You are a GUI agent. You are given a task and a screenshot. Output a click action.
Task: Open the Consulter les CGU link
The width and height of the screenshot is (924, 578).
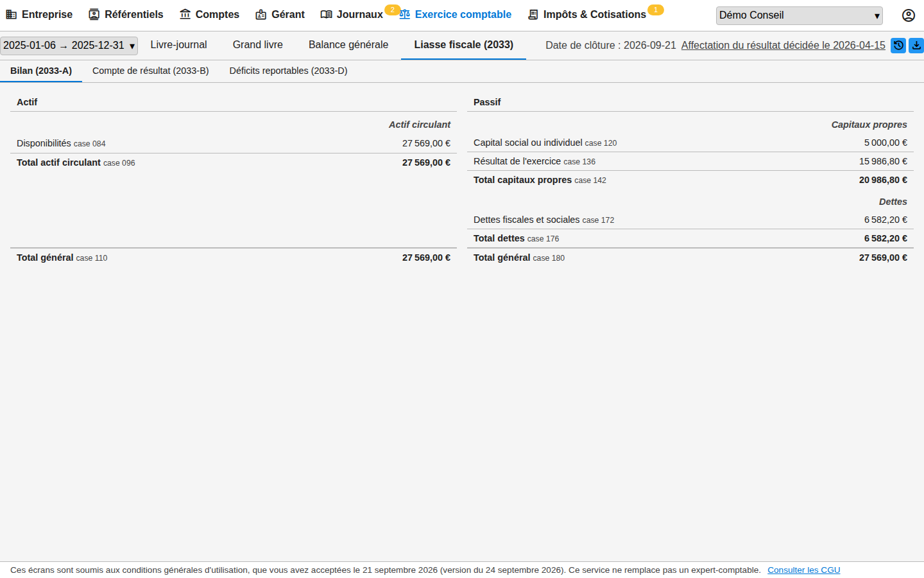(x=803, y=570)
